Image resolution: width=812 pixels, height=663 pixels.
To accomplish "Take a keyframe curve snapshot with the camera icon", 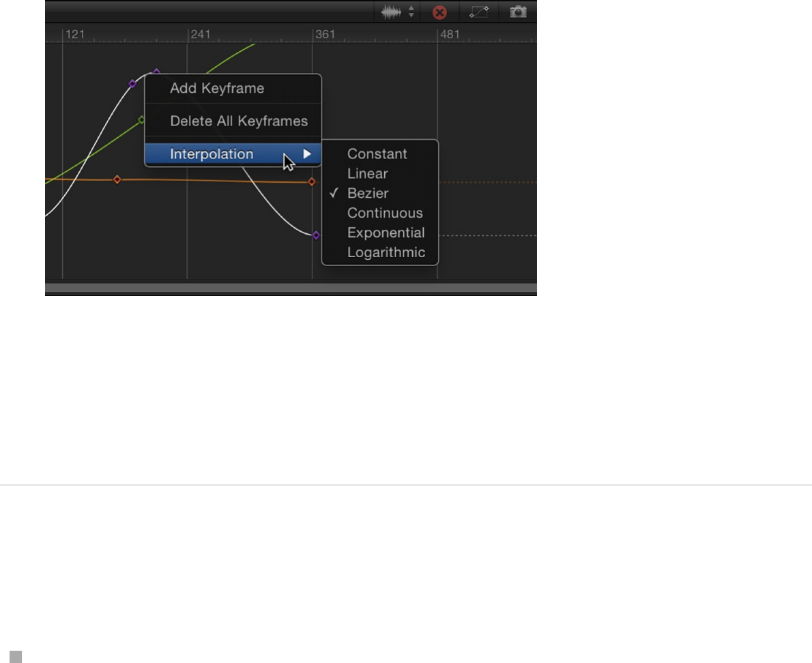I will (518, 12).
